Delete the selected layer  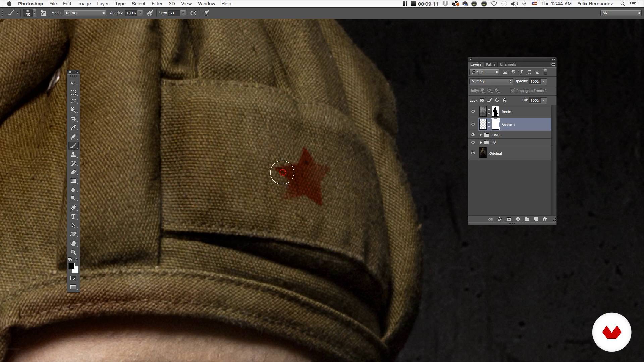[545, 219]
